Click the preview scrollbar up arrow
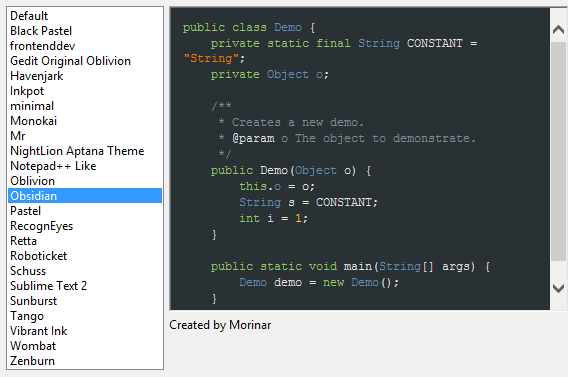The height and width of the screenshot is (377, 568). pyautogui.click(x=558, y=30)
